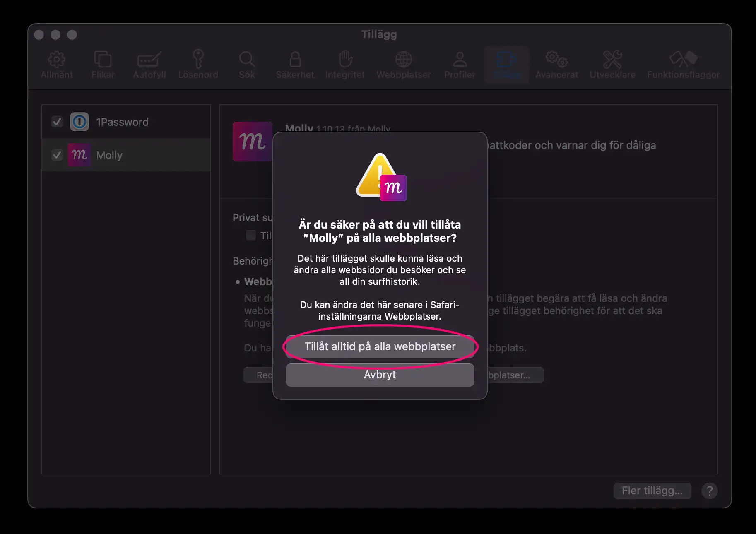Viewport: 756px width, 534px height.
Task: Toggle the Privat surfning checkbox
Action: click(x=251, y=236)
